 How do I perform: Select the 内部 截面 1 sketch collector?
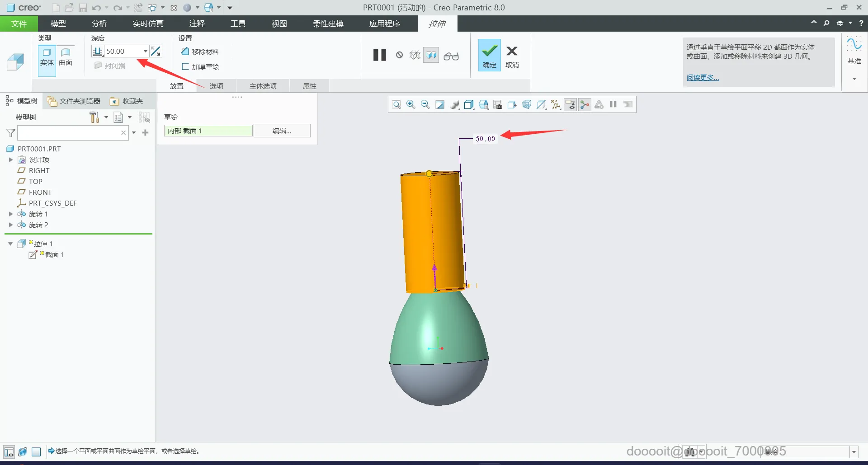208,131
